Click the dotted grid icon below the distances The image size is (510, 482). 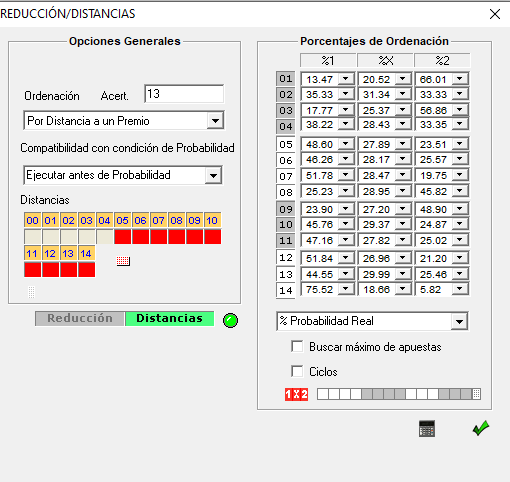[x=31, y=292]
